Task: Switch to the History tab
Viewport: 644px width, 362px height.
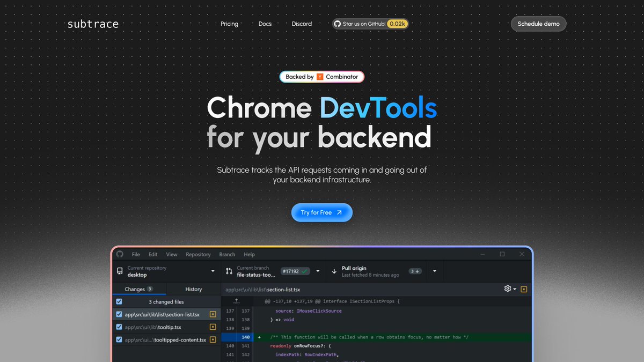Action: pos(194,289)
